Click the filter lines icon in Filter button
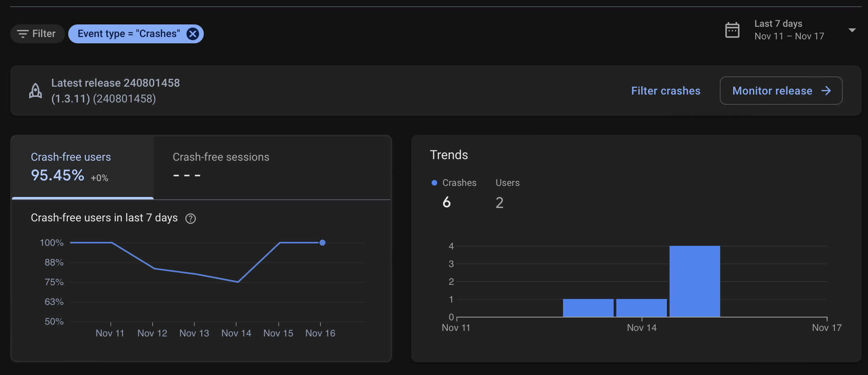Screen dimensions: 868x375 (x=22, y=34)
